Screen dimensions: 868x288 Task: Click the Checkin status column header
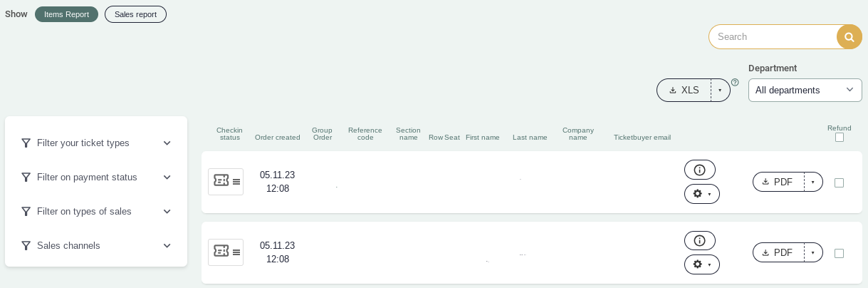point(229,133)
